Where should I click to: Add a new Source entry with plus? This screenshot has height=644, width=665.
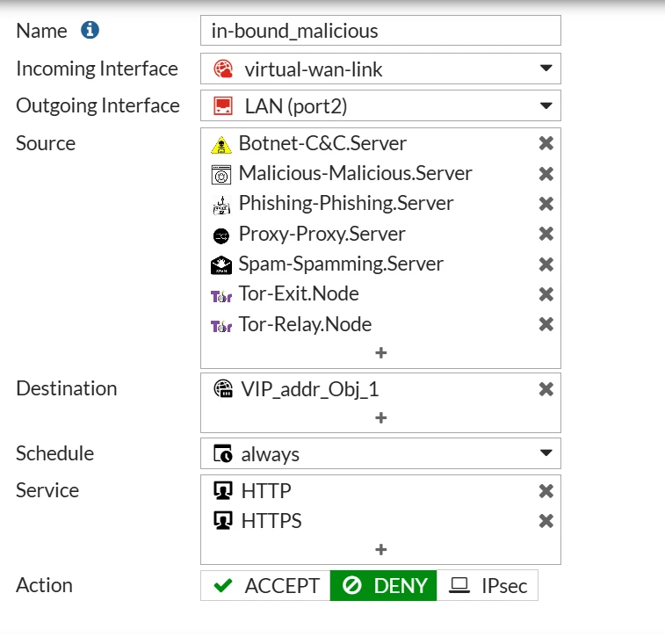click(x=381, y=352)
